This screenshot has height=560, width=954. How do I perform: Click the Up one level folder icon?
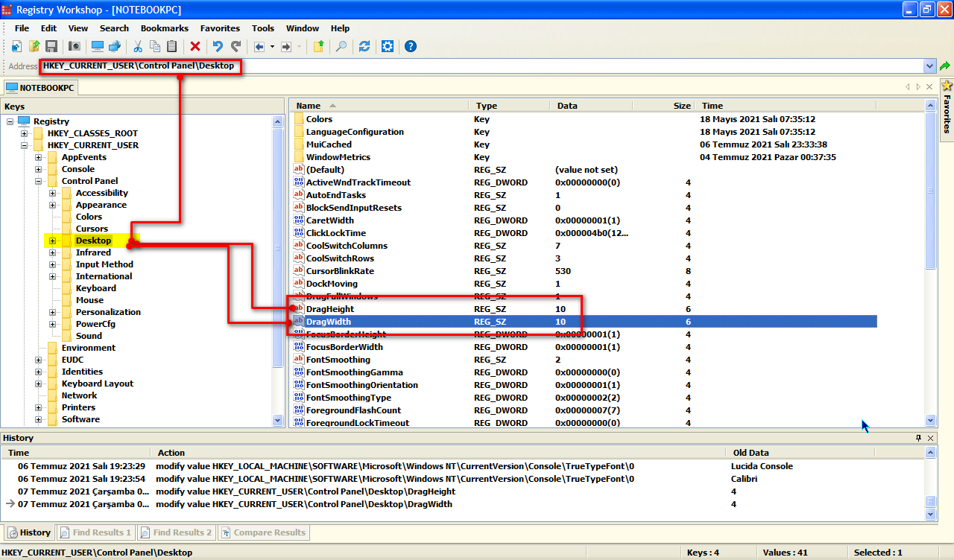pyautogui.click(x=318, y=46)
